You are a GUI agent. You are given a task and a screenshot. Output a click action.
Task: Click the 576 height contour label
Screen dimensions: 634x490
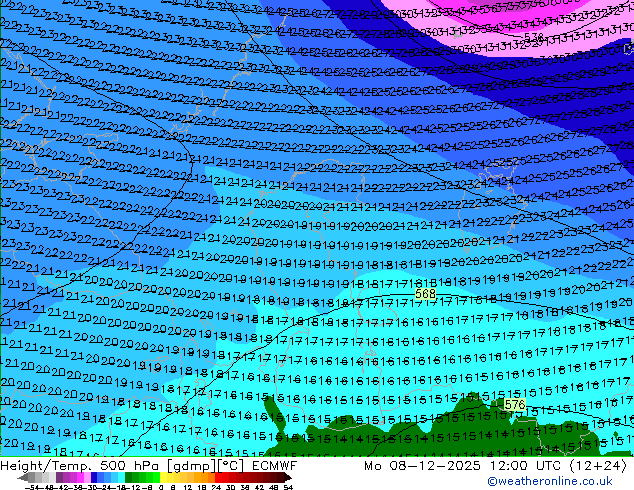515,404
